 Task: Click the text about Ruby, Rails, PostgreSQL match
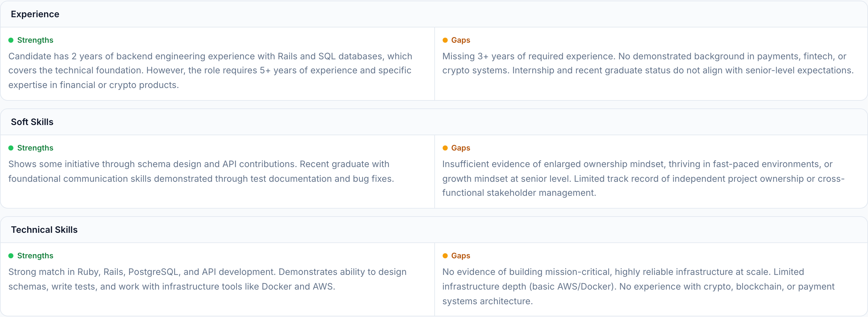[x=207, y=279]
